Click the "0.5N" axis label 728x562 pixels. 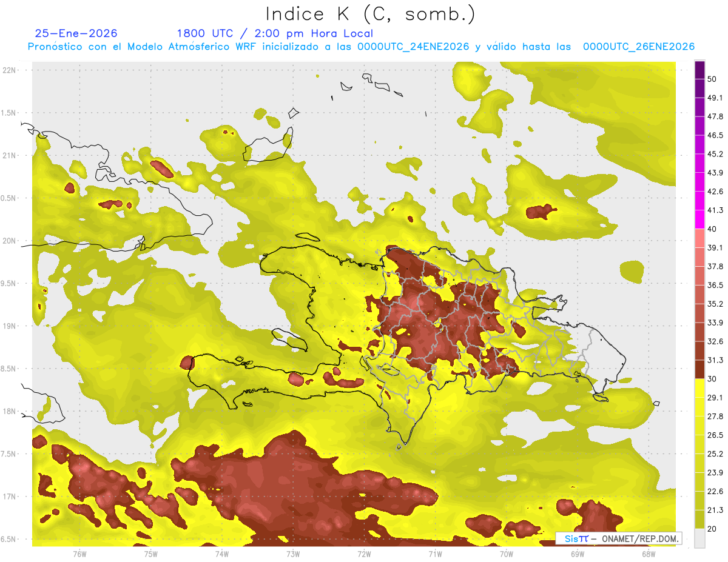(x=8, y=198)
